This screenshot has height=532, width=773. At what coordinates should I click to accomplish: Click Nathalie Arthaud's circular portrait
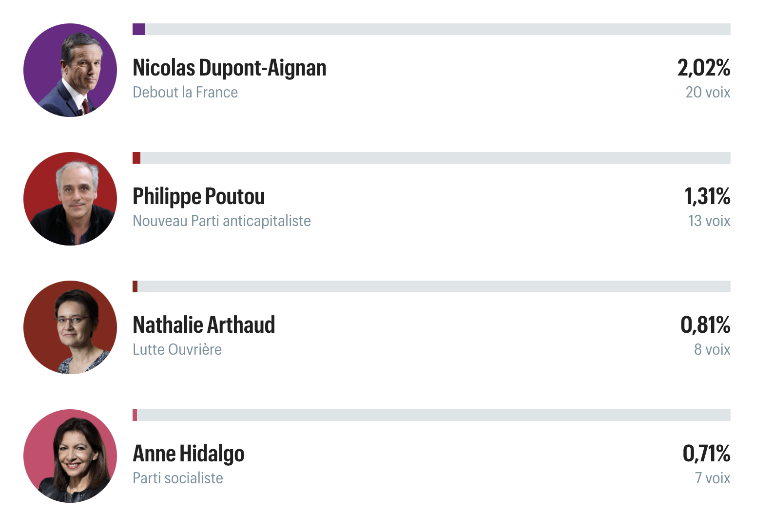pos(70,327)
